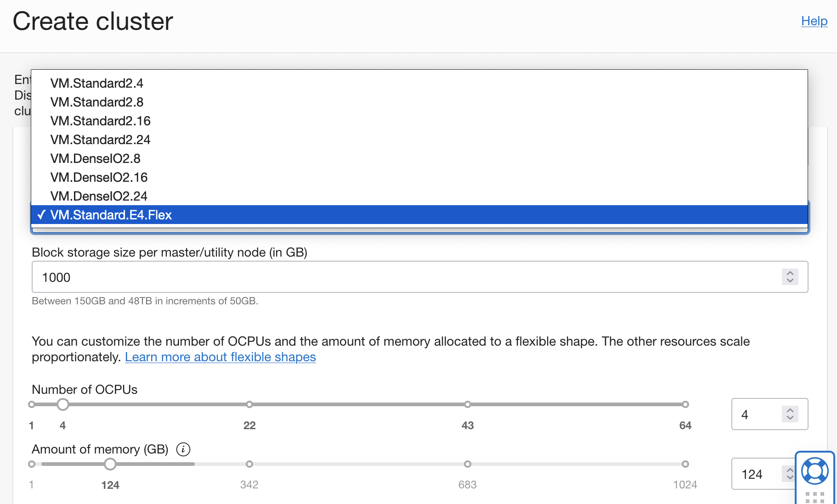837x504 pixels.
Task: Choose VM.DenseIO2.8 from the shape menu
Action: [x=96, y=158]
